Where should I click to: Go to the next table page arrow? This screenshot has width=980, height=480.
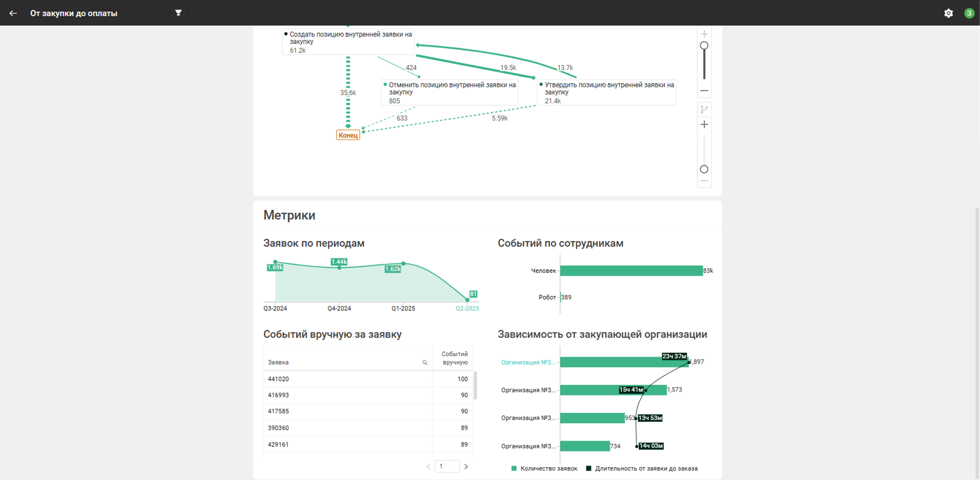[466, 467]
